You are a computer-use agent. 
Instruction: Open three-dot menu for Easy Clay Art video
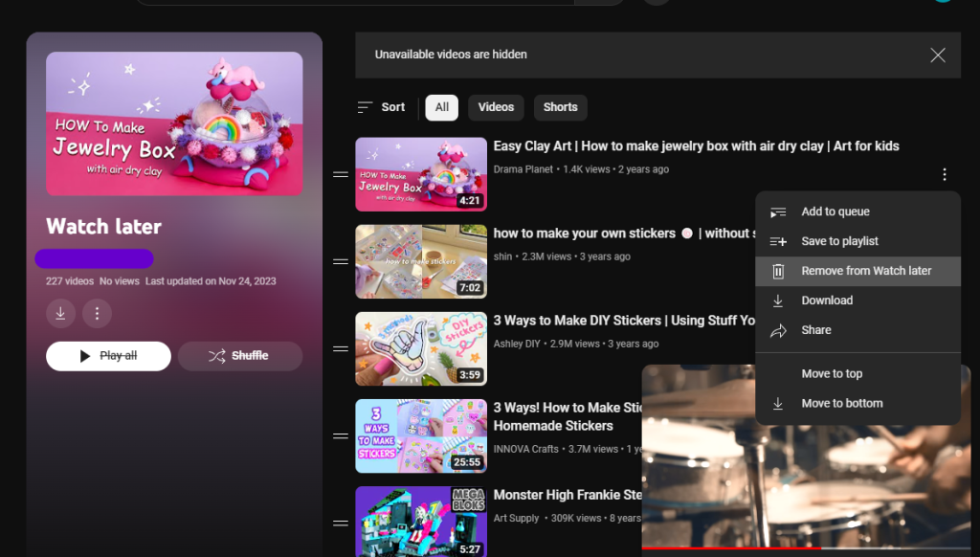click(x=944, y=174)
